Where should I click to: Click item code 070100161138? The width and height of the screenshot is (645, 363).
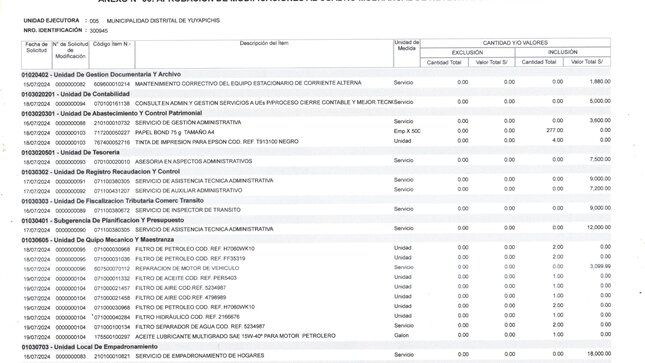pyautogui.click(x=111, y=104)
